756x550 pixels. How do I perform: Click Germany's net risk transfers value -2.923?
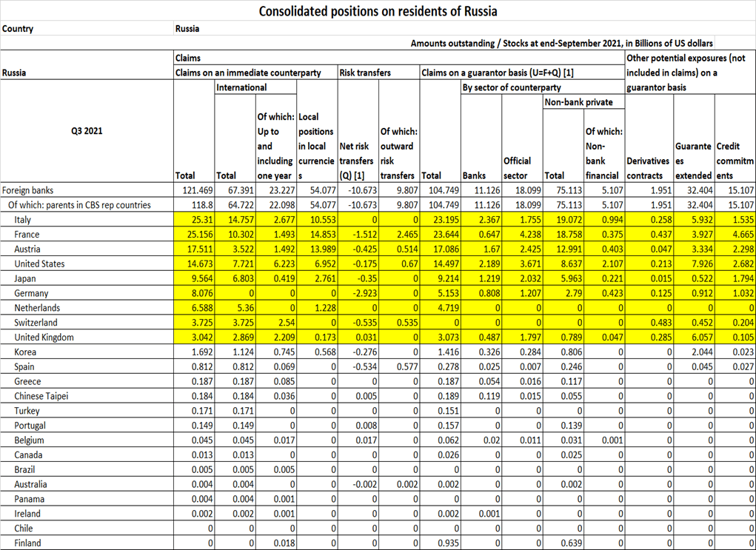358,293
